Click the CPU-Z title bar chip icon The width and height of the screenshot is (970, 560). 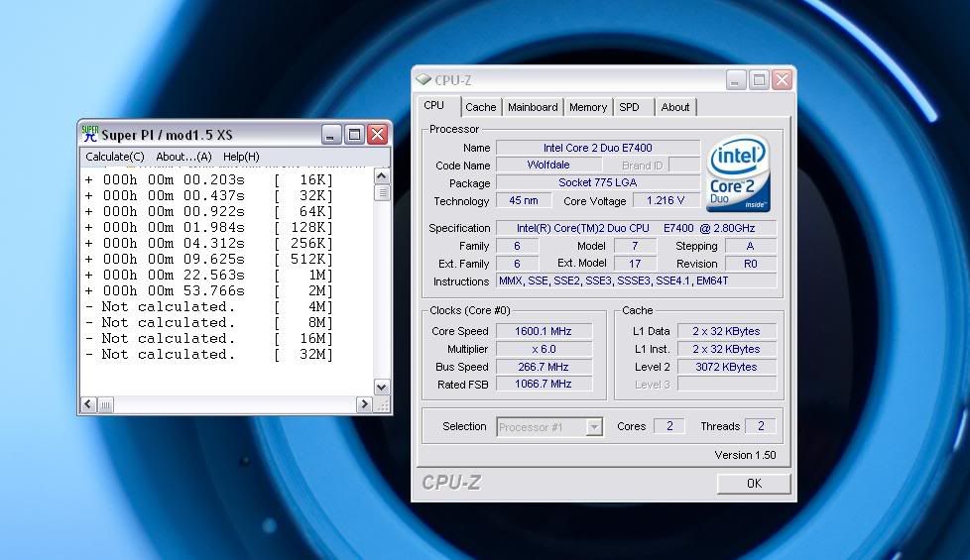click(x=424, y=79)
